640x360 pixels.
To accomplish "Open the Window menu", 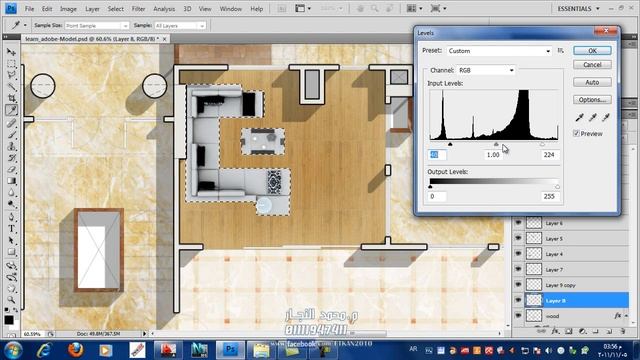I will [231, 9].
